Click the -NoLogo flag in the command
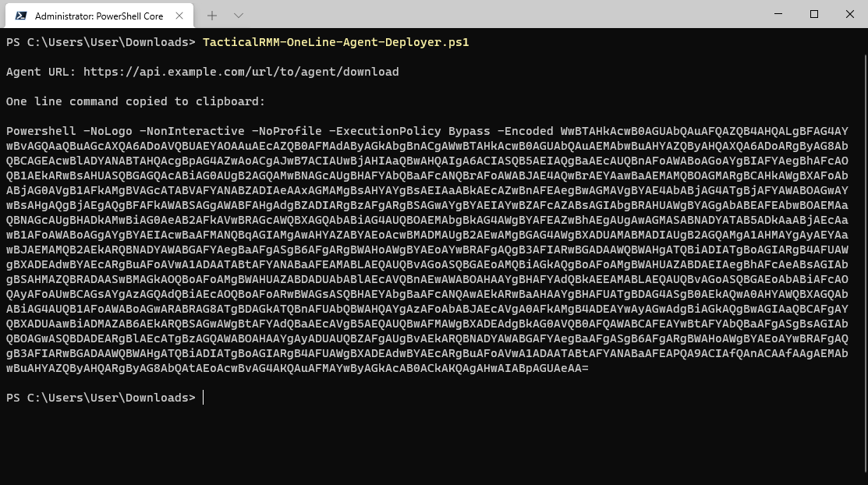 [x=108, y=131]
